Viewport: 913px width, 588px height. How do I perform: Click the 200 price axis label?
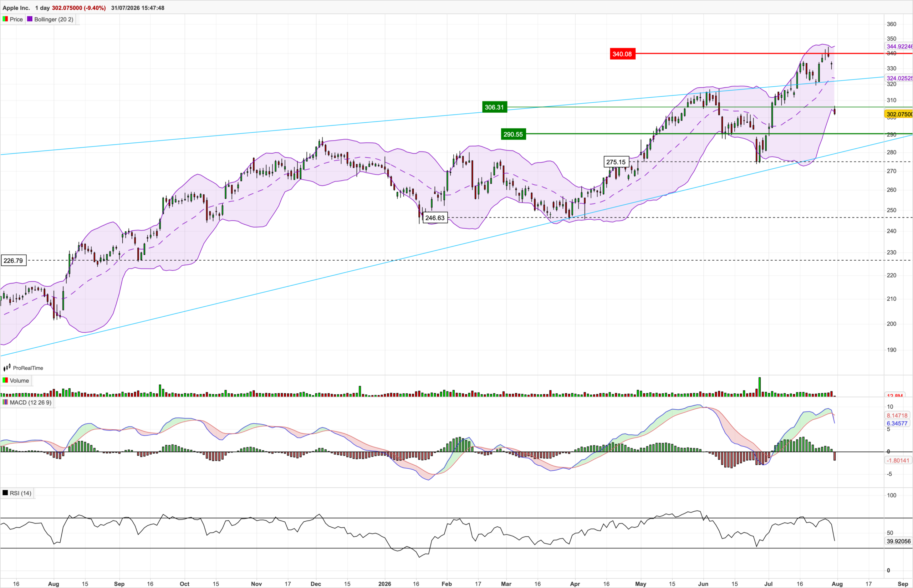click(x=891, y=324)
